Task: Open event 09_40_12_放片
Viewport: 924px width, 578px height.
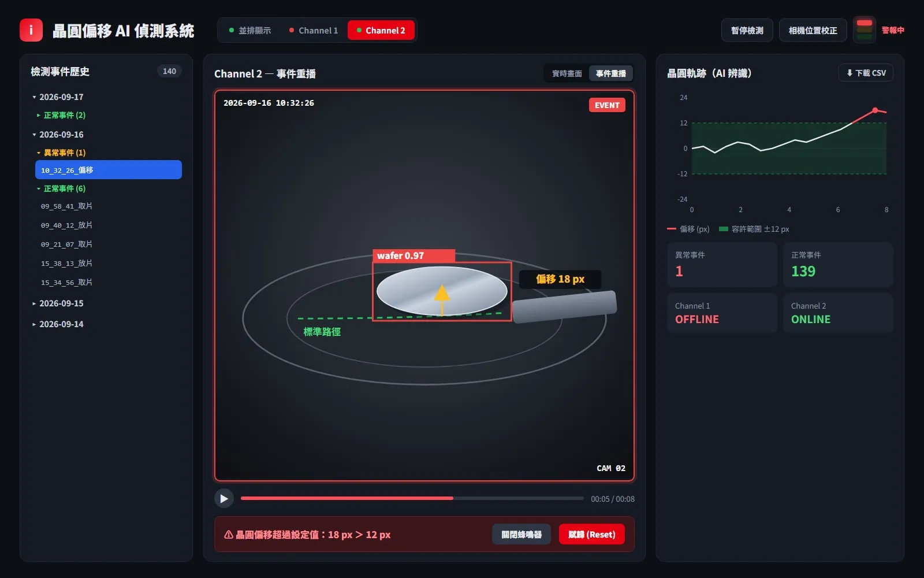Action: 109,225
